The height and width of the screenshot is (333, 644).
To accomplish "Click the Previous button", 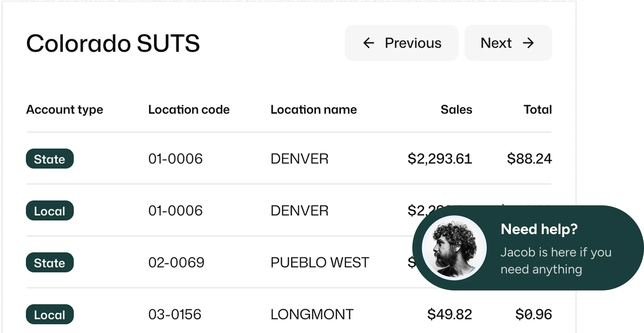I will (401, 43).
